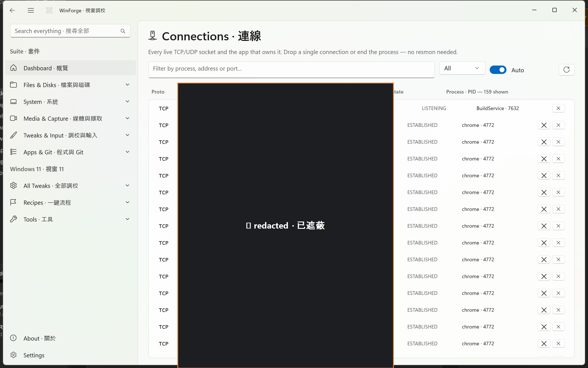Open Settings via its gear icon
Image resolution: width=588 pixels, height=368 pixels.
[x=13, y=355]
